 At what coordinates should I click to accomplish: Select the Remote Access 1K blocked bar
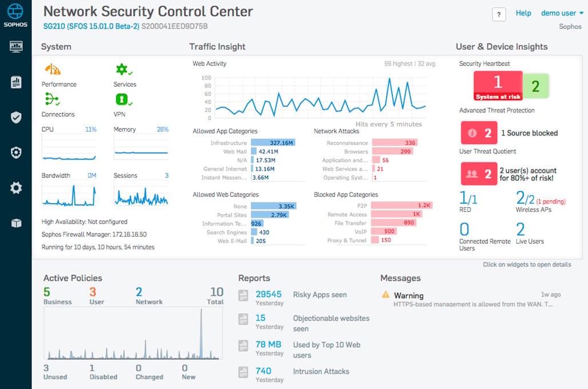tap(397, 214)
